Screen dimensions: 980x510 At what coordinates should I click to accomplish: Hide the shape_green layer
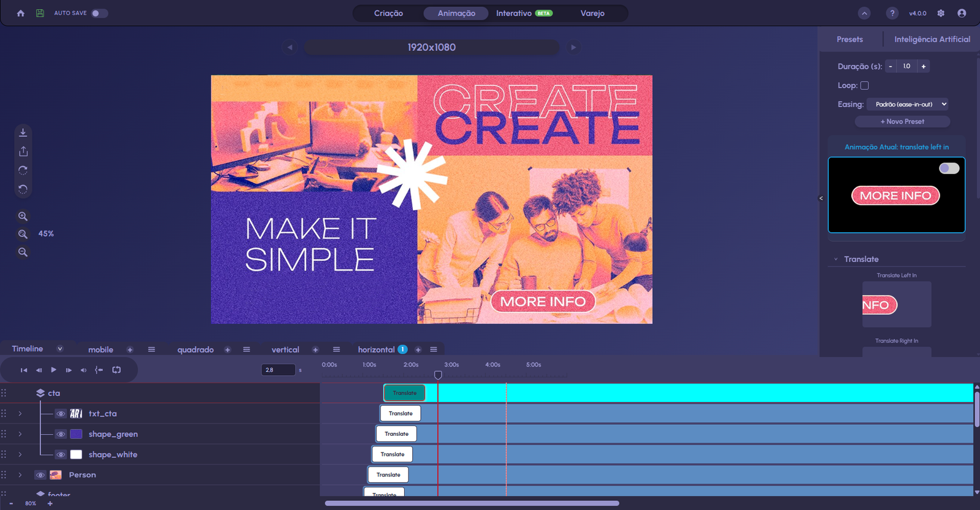tap(61, 434)
